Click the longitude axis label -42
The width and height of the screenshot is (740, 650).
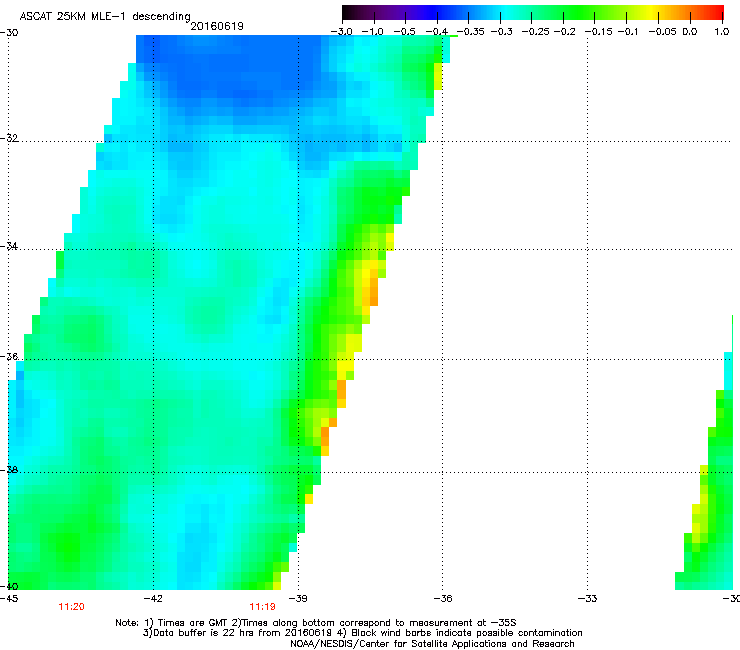click(153, 599)
